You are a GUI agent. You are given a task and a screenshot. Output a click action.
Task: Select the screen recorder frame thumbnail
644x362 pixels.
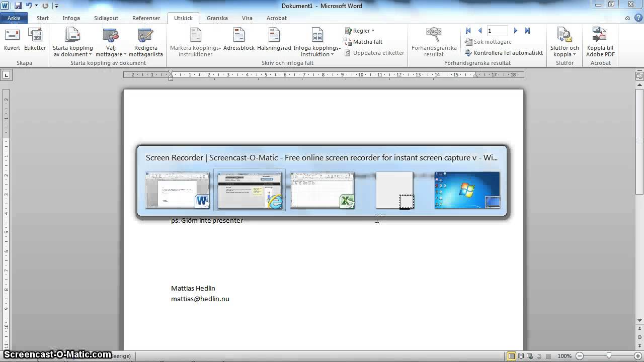click(395, 190)
